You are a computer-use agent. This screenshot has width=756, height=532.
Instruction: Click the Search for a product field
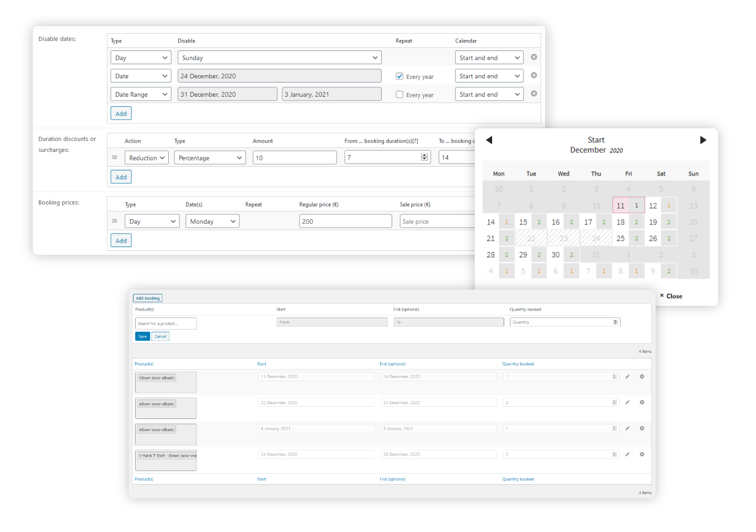click(x=166, y=323)
